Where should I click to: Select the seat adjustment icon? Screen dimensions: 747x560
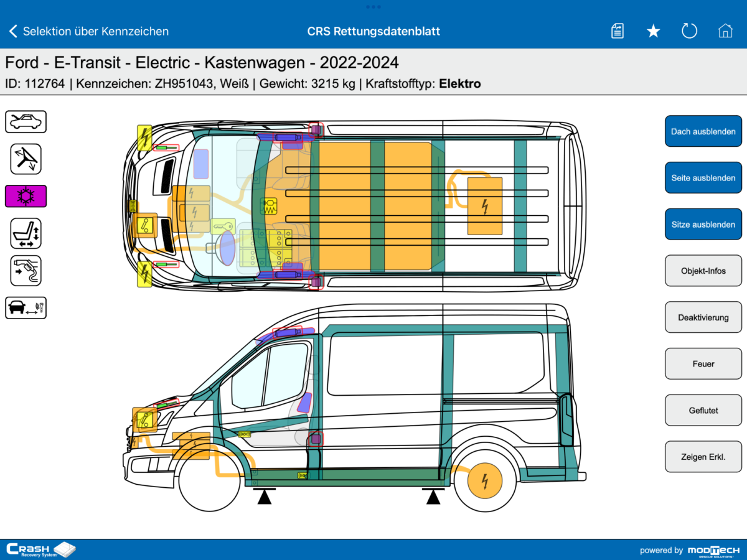26,233
